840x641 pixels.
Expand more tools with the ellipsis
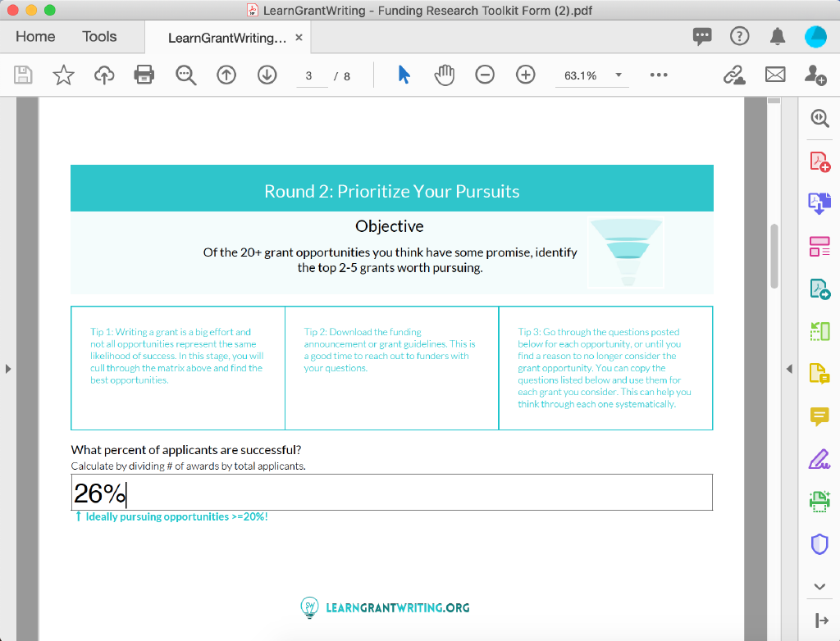click(x=658, y=75)
